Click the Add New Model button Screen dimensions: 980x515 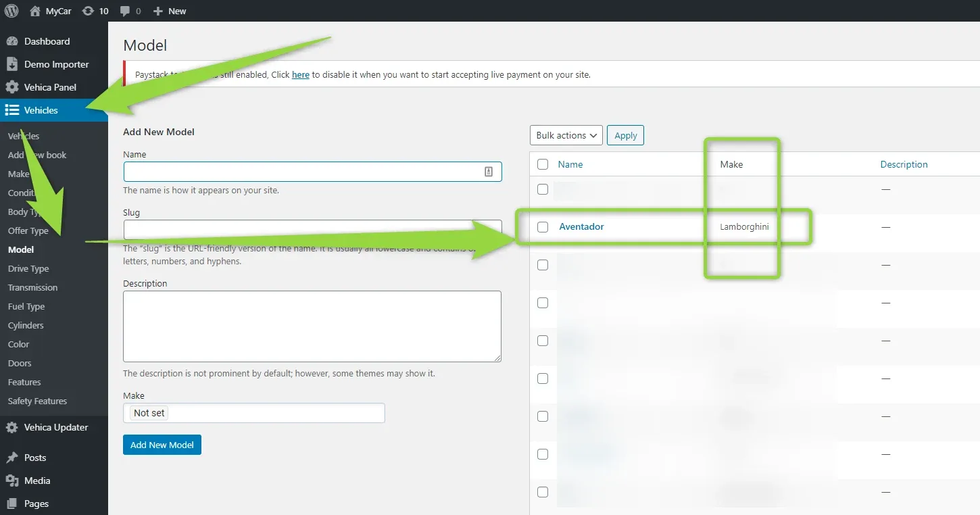[162, 445]
